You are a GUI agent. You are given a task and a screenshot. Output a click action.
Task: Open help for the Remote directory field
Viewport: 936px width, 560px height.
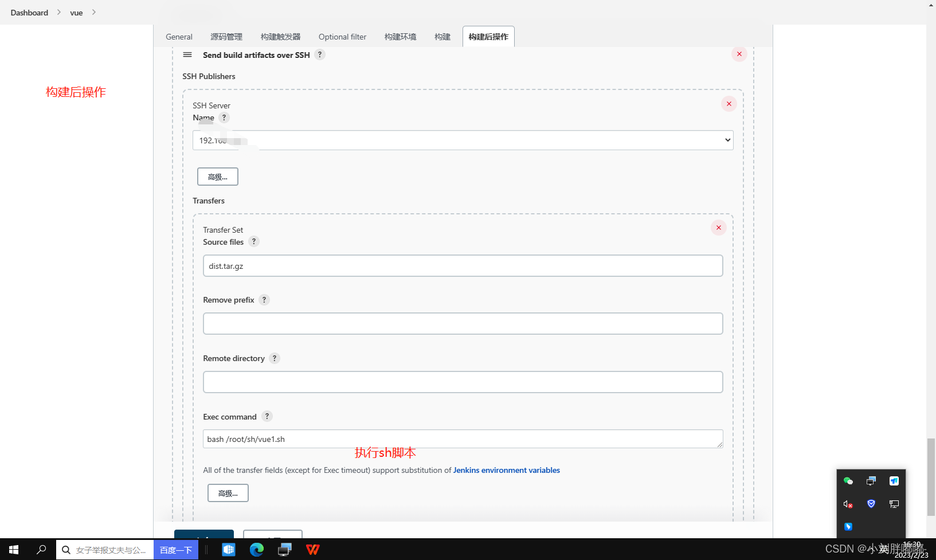274,358
